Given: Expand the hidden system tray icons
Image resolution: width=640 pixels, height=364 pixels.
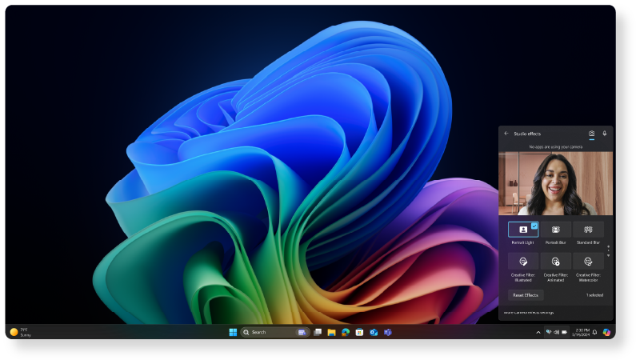Looking at the screenshot, I should point(538,332).
